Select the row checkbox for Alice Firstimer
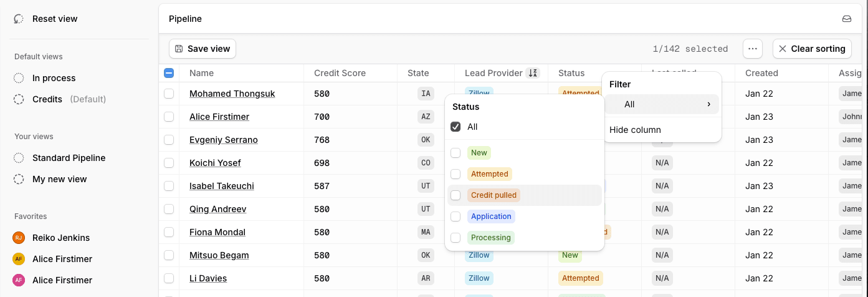Screen dimensions: 868x297 169,117
